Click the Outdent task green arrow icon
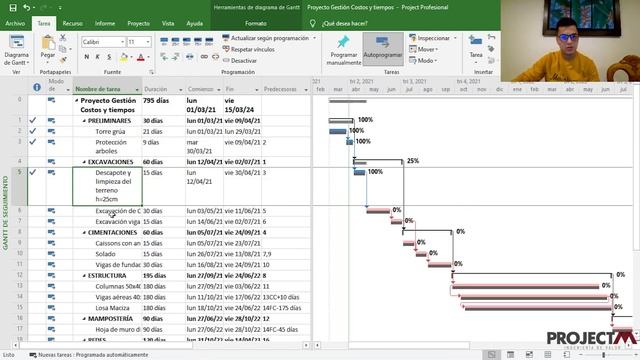Image resolution: width=640 pixels, height=360 pixels. click(164, 57)
